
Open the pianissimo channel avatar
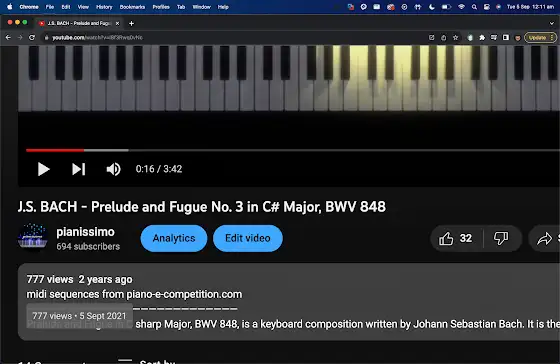click(x=32, y=237)
